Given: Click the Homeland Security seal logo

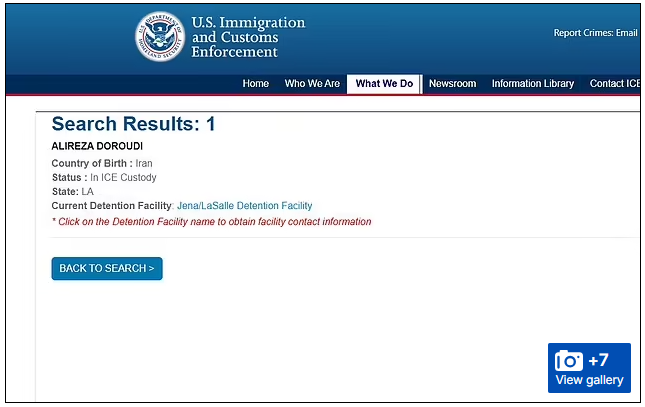Looking at the screenshot, I should click(160, 37).
